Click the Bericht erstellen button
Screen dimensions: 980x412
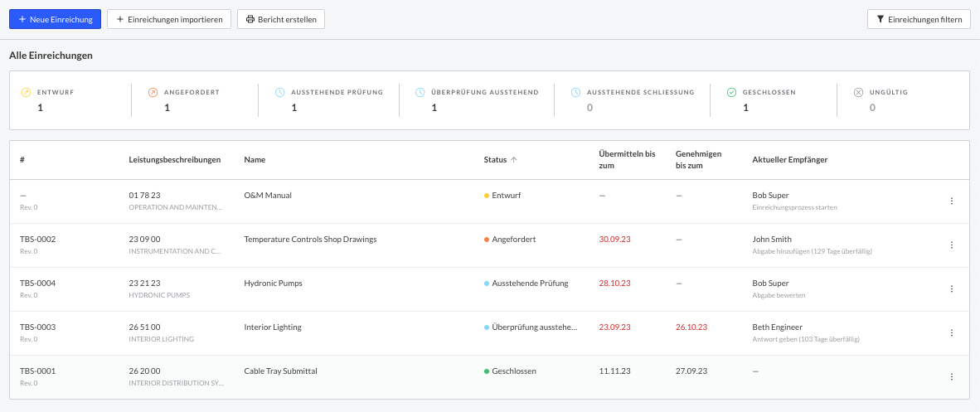[x=281, y=19]
